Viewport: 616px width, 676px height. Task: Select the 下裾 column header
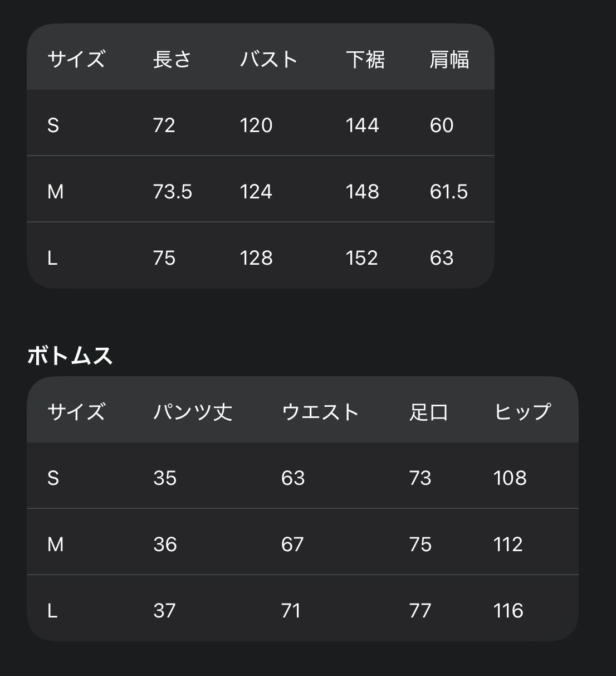tap(365, 59)
